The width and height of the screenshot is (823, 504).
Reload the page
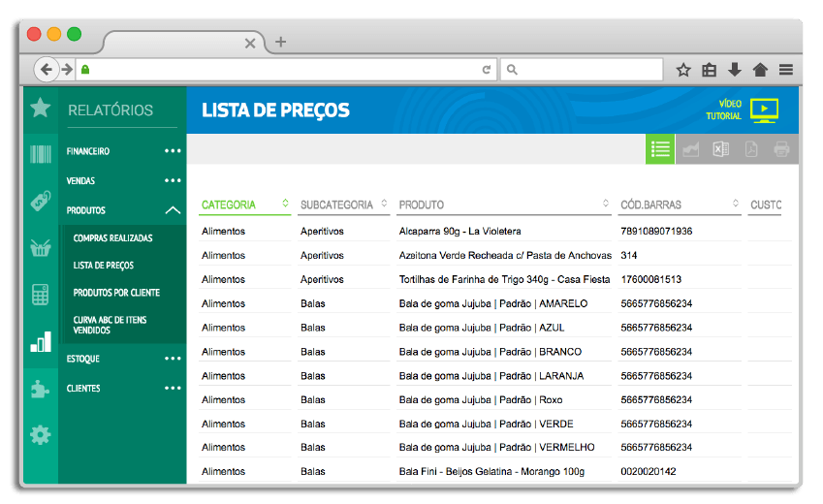[487, 70]
